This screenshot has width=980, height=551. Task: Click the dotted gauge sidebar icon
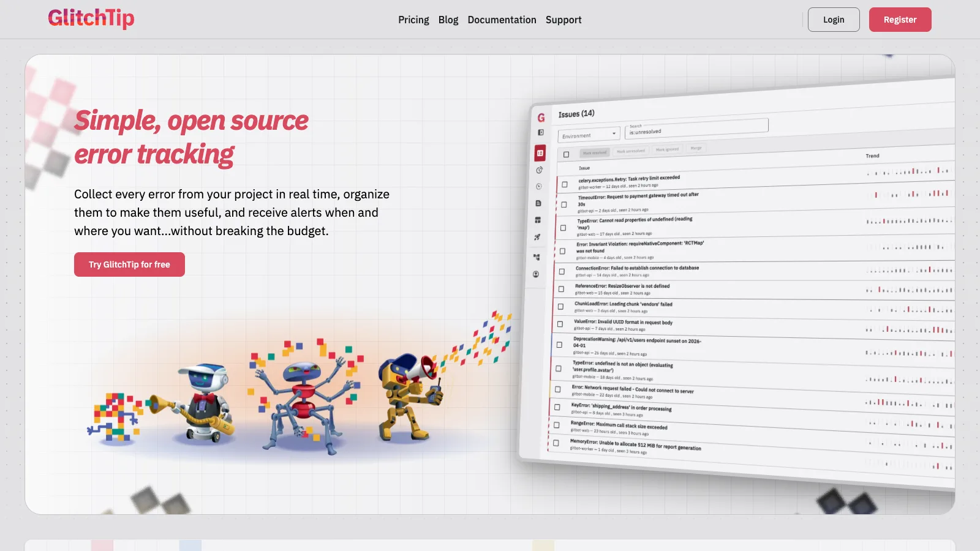(x=539, y=187)
